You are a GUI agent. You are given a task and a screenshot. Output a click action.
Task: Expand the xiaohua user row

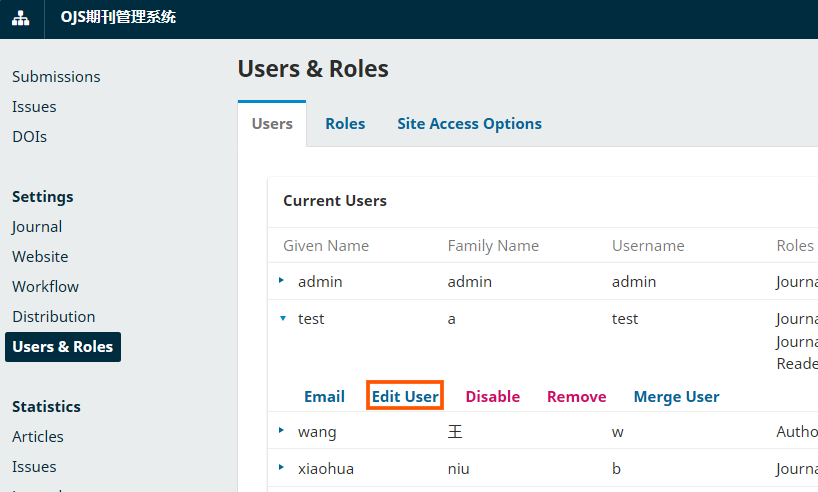282,468
